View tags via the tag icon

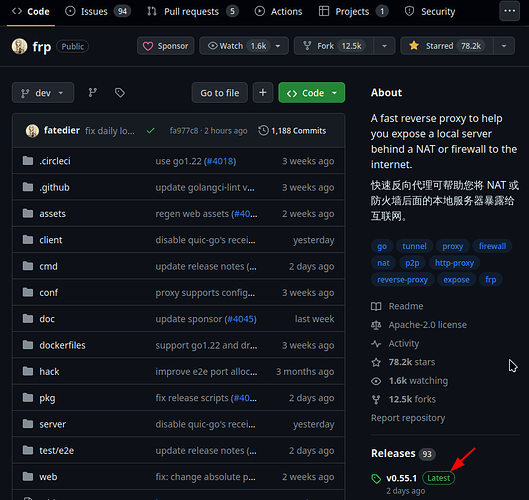pyautogui.click(x=120, y=93)
